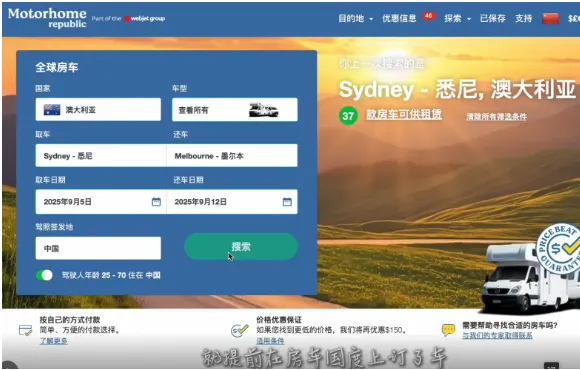The width and height of the screenshot is (580, 370).
Task: Toggle the driver age 25 - 70 switch
Action: pyautogui.click(x=44, y=275)
